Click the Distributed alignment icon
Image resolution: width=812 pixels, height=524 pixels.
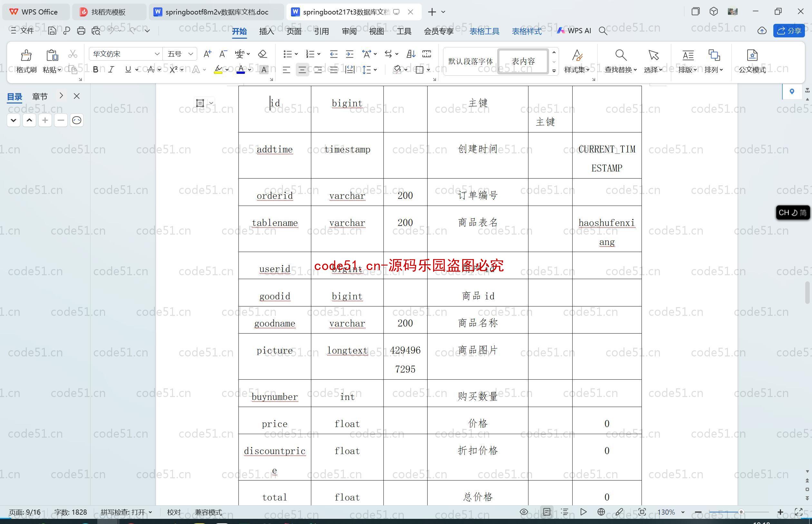[350, 70]
